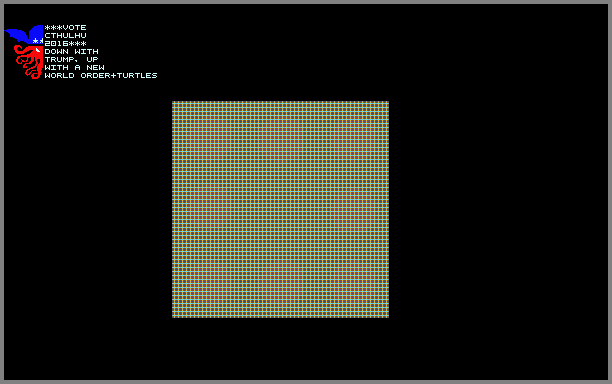Screen dimensions: 612x384
Task: Select the 2016 year text
Action: (x=57, y=44)
